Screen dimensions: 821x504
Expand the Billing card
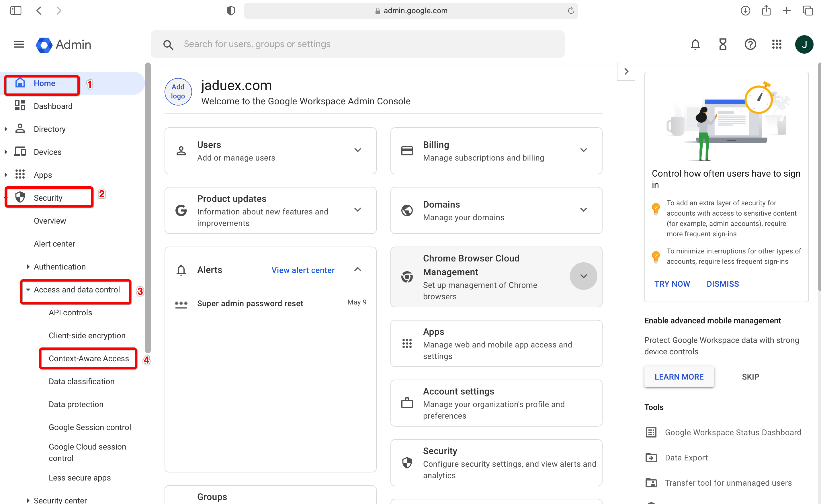pos(583,150)
